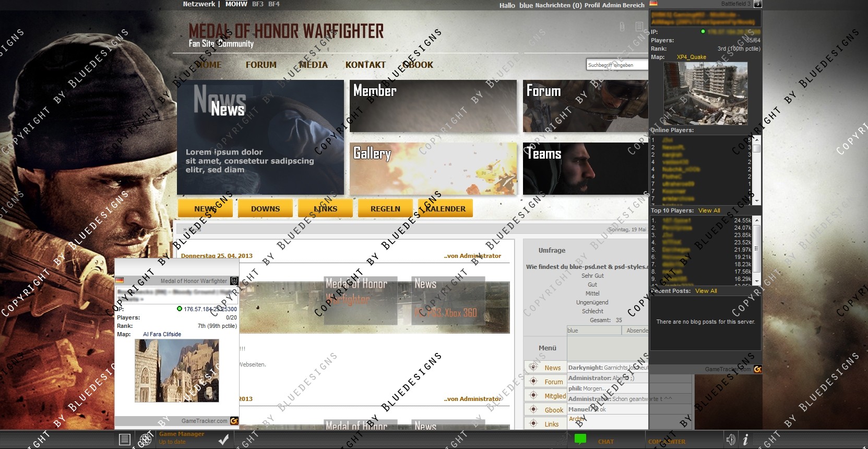The image size is (868, 449).
Task: Open the FORUM navigation item
Action: click(x=261, y=65)
